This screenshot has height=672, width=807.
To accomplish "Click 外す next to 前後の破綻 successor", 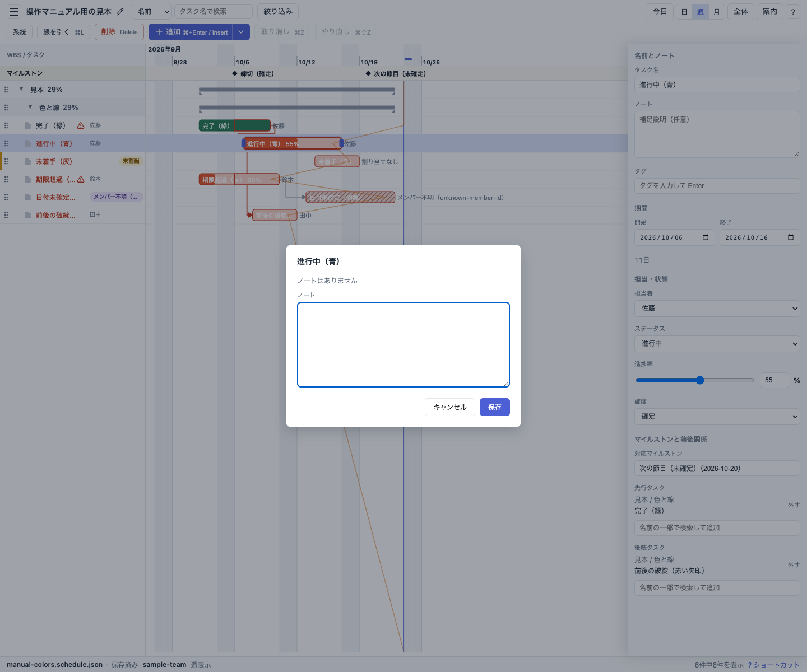I will coord(794,565).
